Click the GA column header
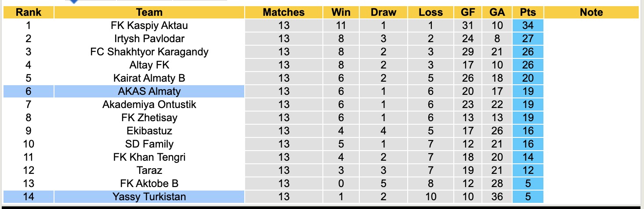The height and width of the screenshot is (209, 644). click(x=497, y=12)
